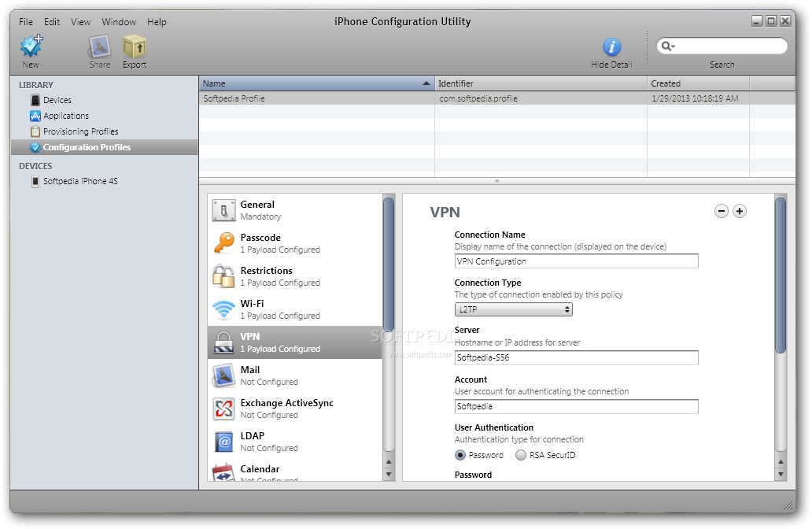Click the Export toolbar icon
The height and width of the screenshot is (529, 812).
pyautogui.click(x=134, y=46)
